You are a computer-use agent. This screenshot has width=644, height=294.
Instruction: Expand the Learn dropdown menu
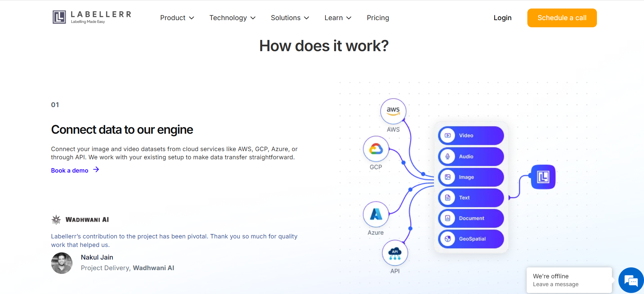(x=338, y=18)
